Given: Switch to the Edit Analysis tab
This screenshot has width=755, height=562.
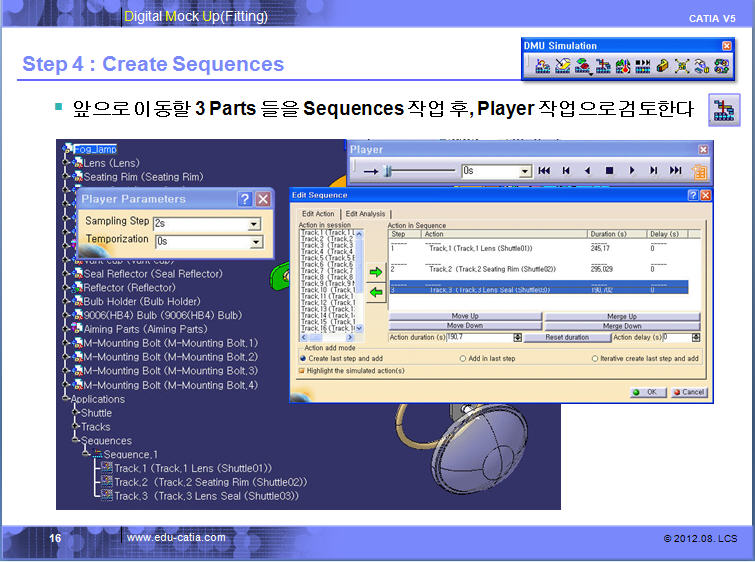Looking at the screenshot, I should 366,214.
